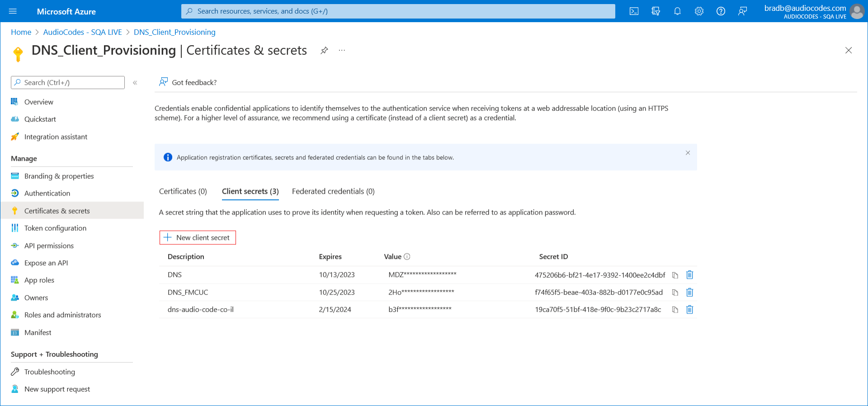Select the Client secrets (3) tab

point(250,191)
